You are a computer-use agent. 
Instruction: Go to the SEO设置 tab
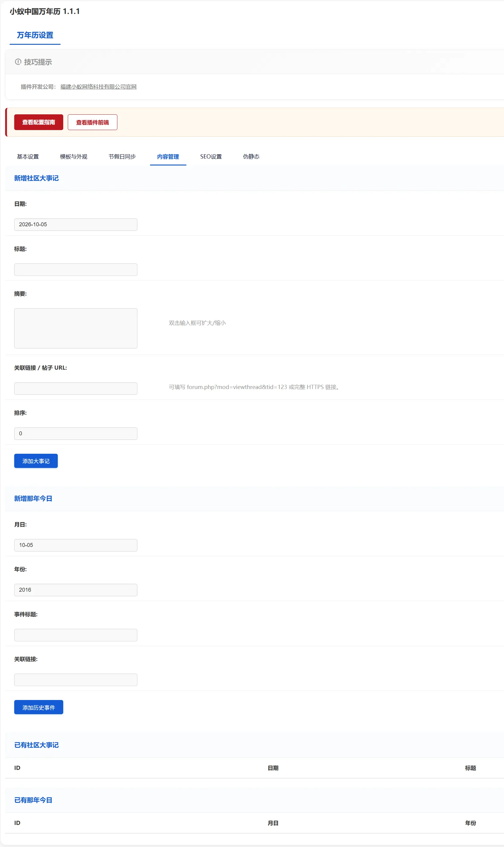[x=211, y=157]
